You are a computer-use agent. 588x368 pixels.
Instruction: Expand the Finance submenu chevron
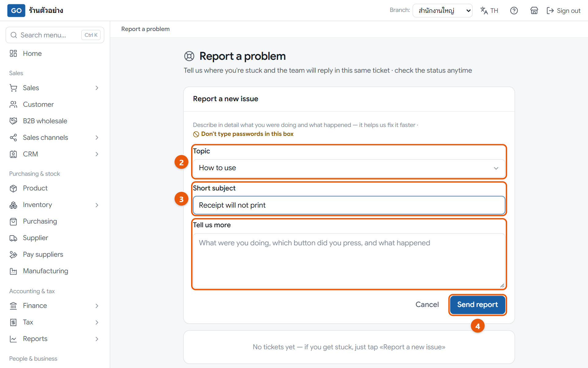pyautogui.click(x=97, y=306)
